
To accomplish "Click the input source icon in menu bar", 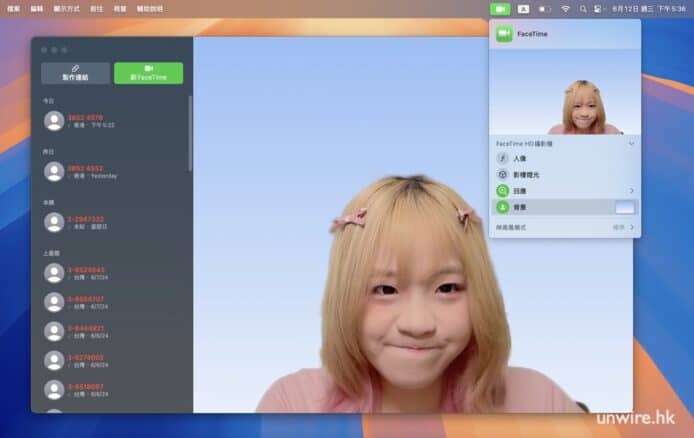I will [x=523, y=8].
